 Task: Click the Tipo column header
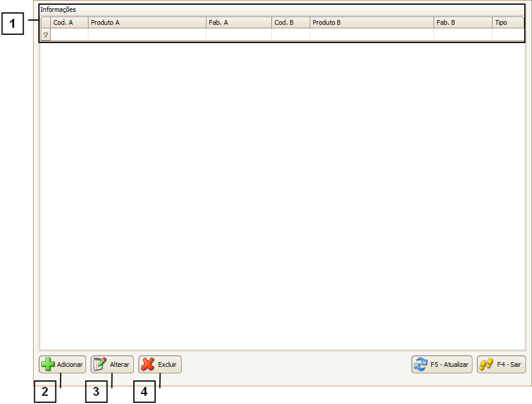click(x=507, y=22)
